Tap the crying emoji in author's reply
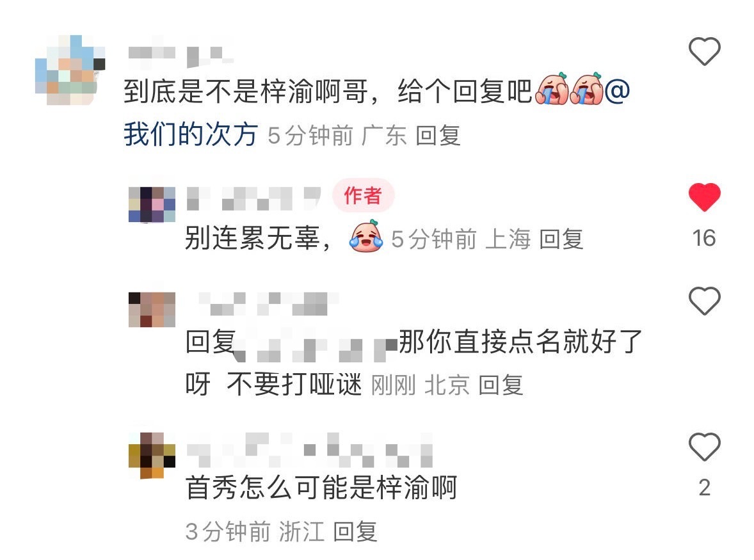This screenshot has width=754, height=560. point(366,237)
